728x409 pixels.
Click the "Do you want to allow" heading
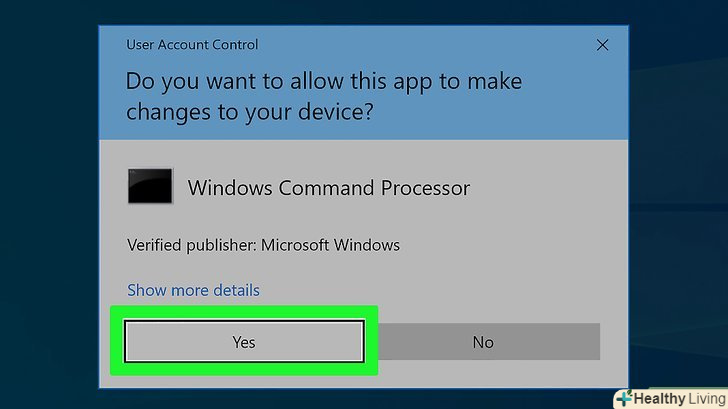(x=323, y=81)
